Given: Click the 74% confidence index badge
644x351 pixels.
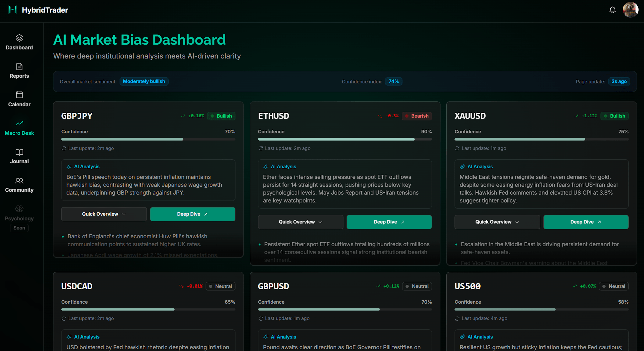Looking at the screenshot, I should tap(393, 81).
